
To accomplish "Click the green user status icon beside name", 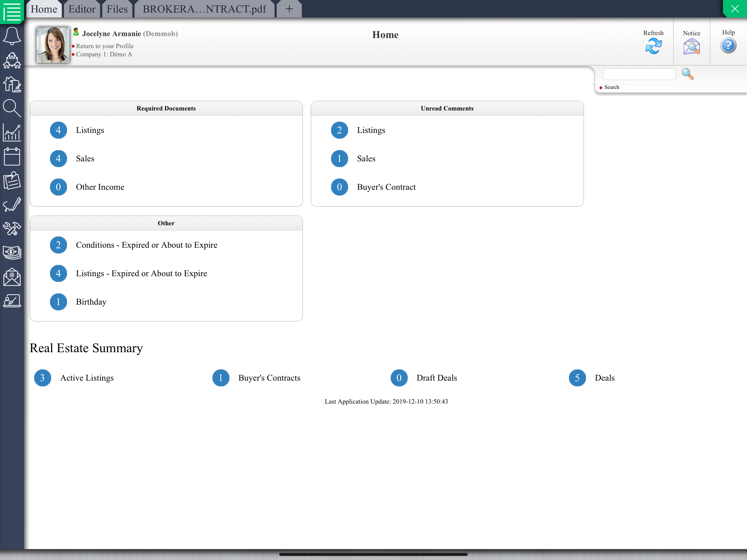I will (x=76, y=32).
